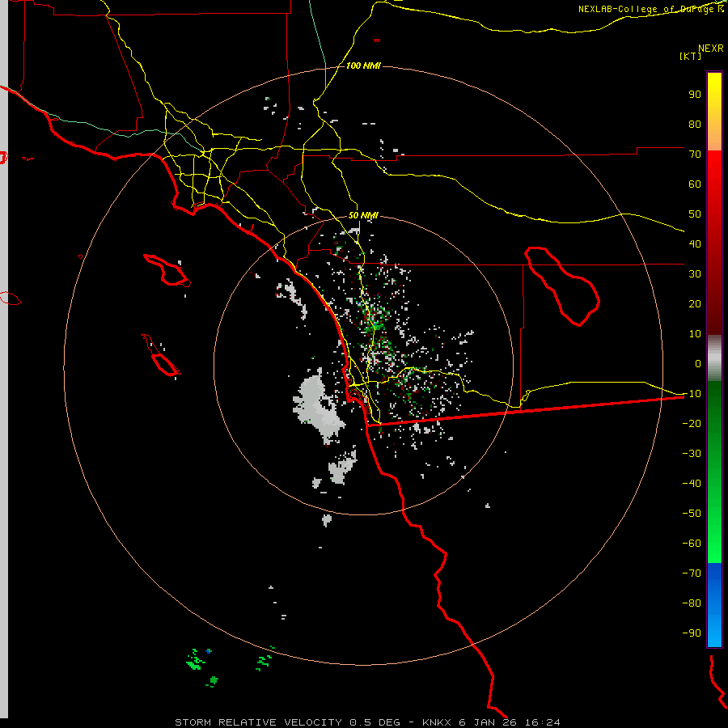Click the 16:24 timestamp in the caption
Screen dimensions: 728x728
coord(541,722)
